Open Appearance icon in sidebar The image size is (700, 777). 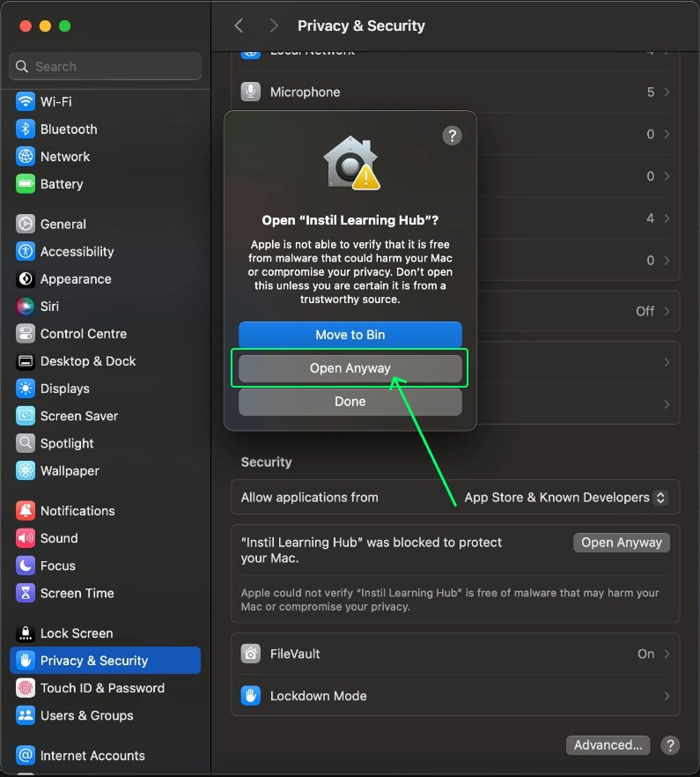click(x=26, y=279)
